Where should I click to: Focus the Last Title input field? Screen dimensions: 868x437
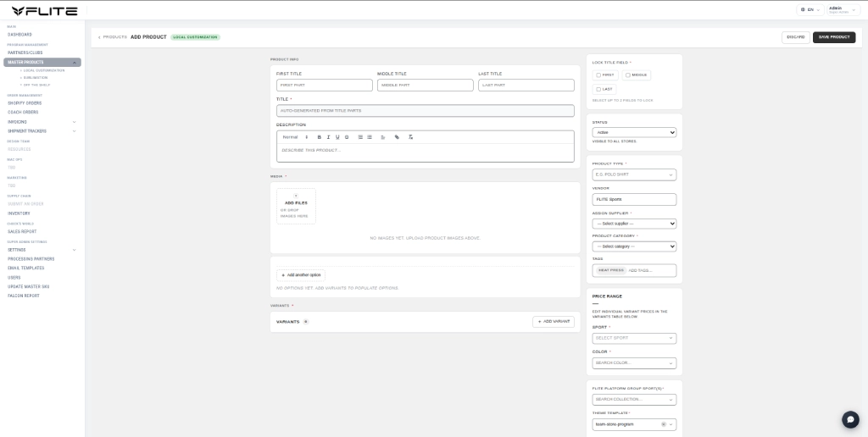click(526, 86)
